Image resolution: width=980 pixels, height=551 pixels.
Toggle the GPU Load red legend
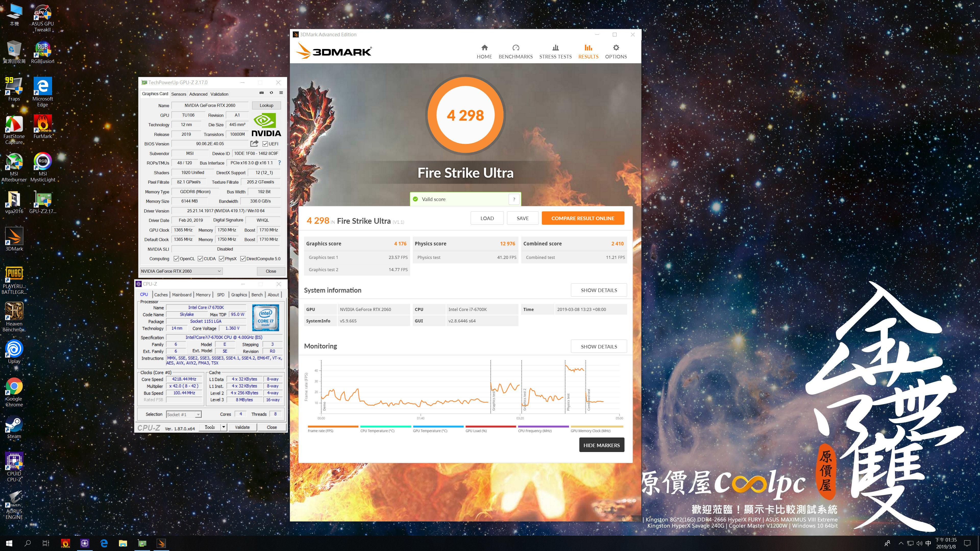click(x=490, y=429)
